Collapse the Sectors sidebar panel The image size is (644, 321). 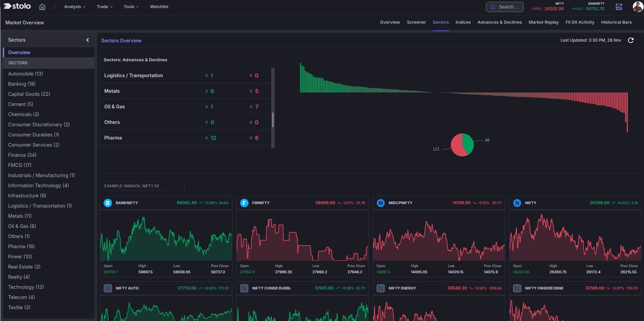88,40
